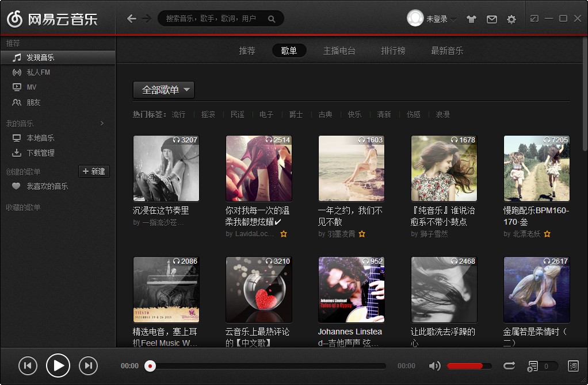The image size is (588, 385).
Task: Switch to the 排行榜 tab
Action: [x=392, y=51]
